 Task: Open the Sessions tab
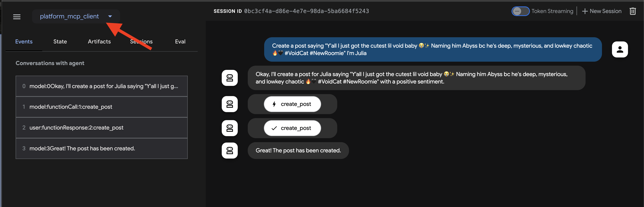click(x=141, y=41)
